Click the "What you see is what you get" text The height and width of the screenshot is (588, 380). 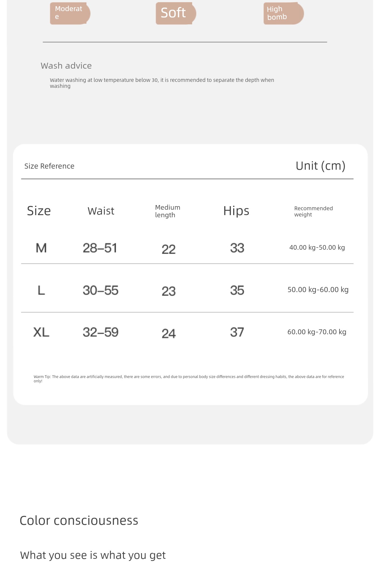pyautogui.click(x=93, y=555)
